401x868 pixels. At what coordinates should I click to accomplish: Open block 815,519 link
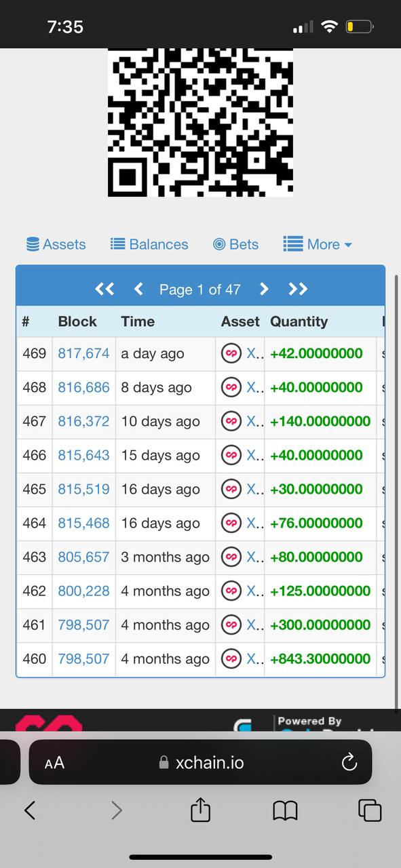(83, 489)
